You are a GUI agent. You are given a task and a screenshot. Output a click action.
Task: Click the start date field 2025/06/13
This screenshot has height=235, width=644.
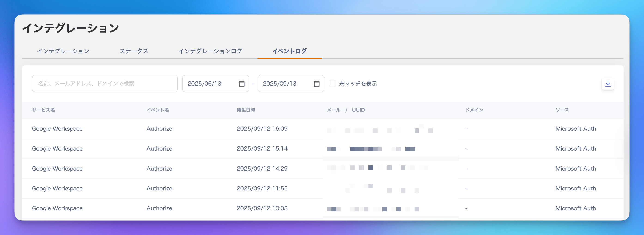pyautogui.click(x=216, y=84)
